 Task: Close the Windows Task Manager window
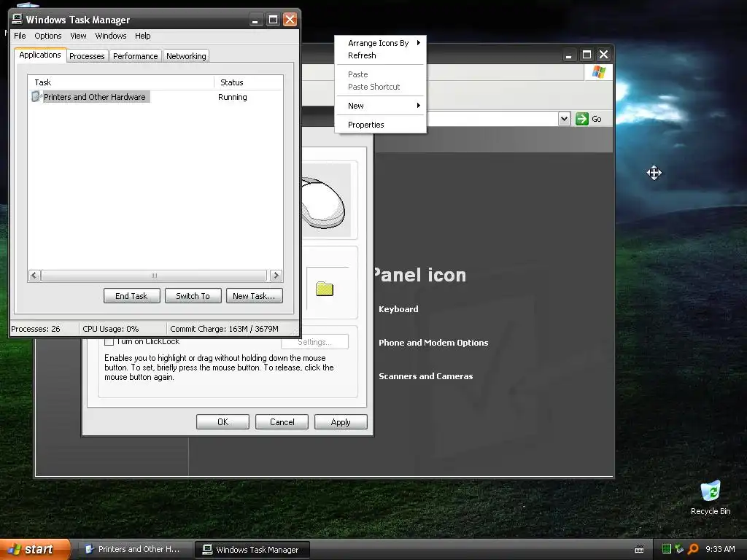point(290,20)
